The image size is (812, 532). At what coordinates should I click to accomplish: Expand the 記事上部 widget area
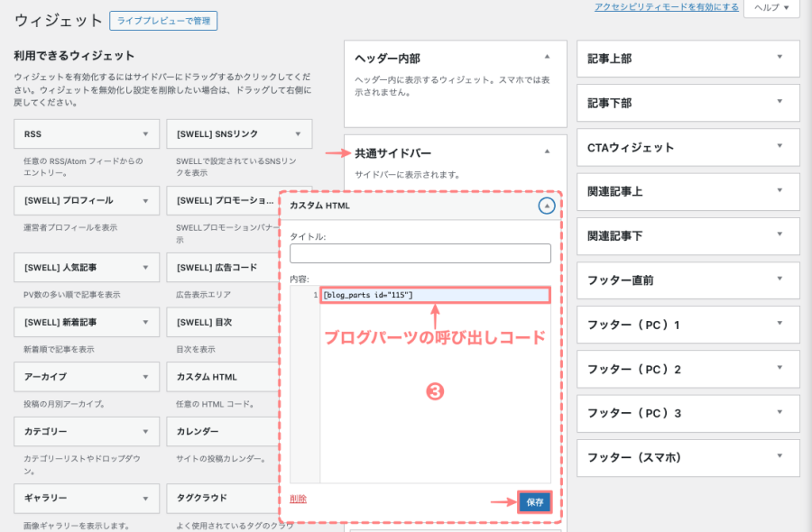click(780, 58)
